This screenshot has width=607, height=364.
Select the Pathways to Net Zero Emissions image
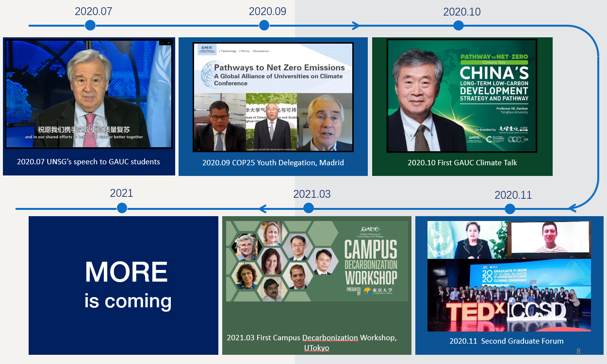tap(273, 97)
